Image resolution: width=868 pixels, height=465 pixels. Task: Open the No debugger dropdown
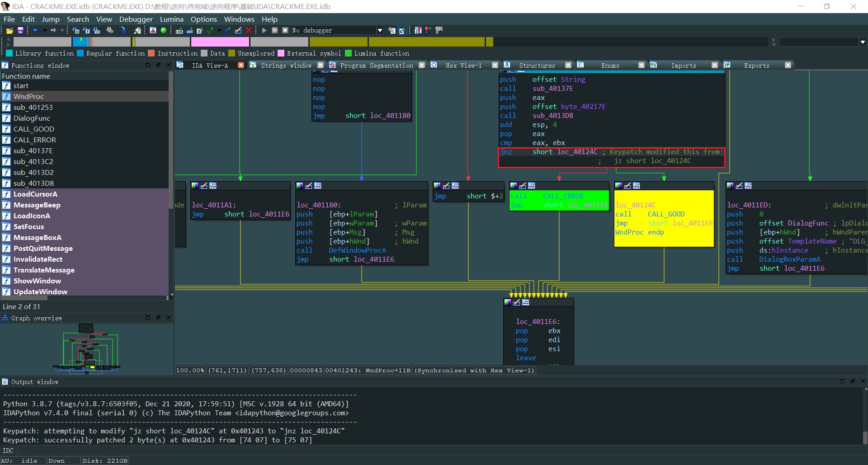tap(380, 30)
